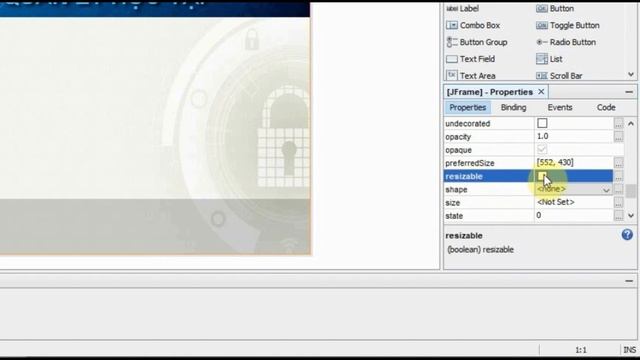Select the Button Group palette component
Screen dimensions: 640x360
(x=477, y=42)
